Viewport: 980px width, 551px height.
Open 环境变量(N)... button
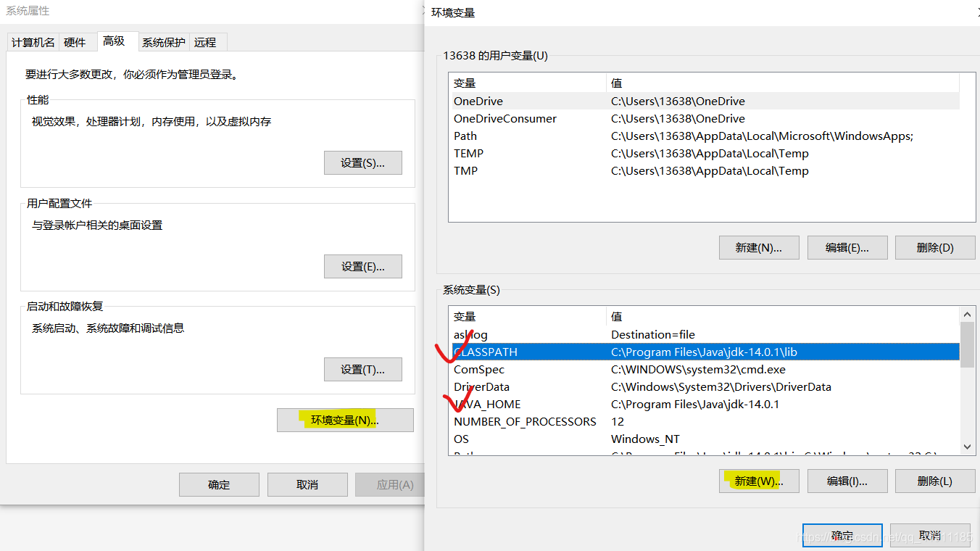(345, 420)
